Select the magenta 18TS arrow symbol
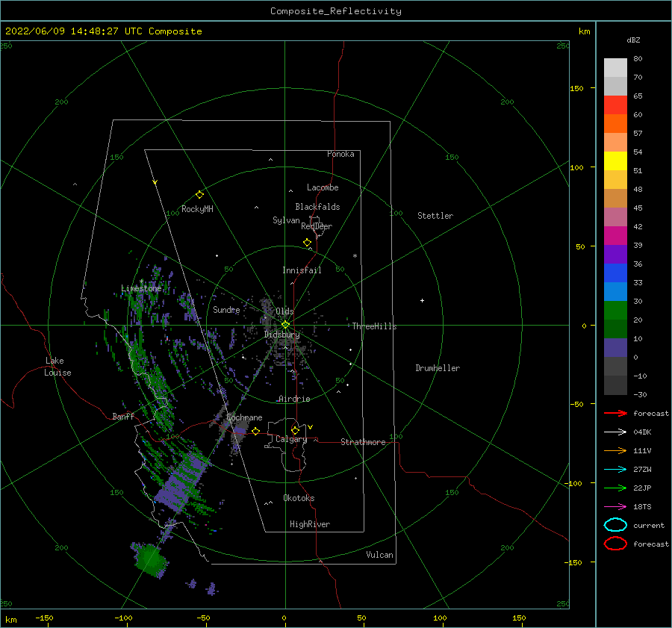Viewport: 672px width, 628px height. coord(615,507)
